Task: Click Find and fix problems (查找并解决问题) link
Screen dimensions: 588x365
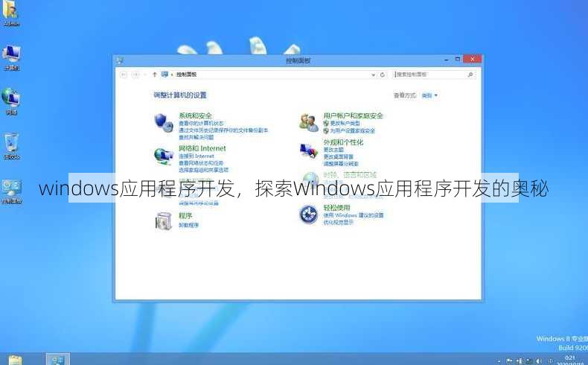Action: (196, 137)
